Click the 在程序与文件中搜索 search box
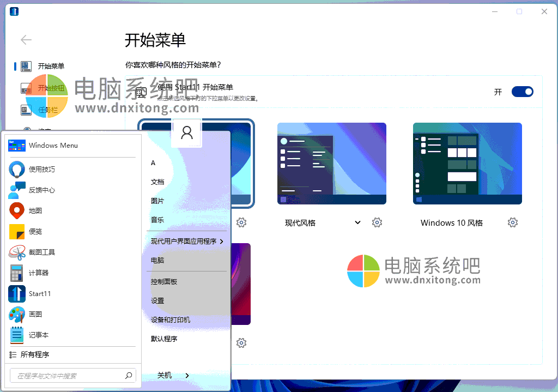 [x=73, y=376]
